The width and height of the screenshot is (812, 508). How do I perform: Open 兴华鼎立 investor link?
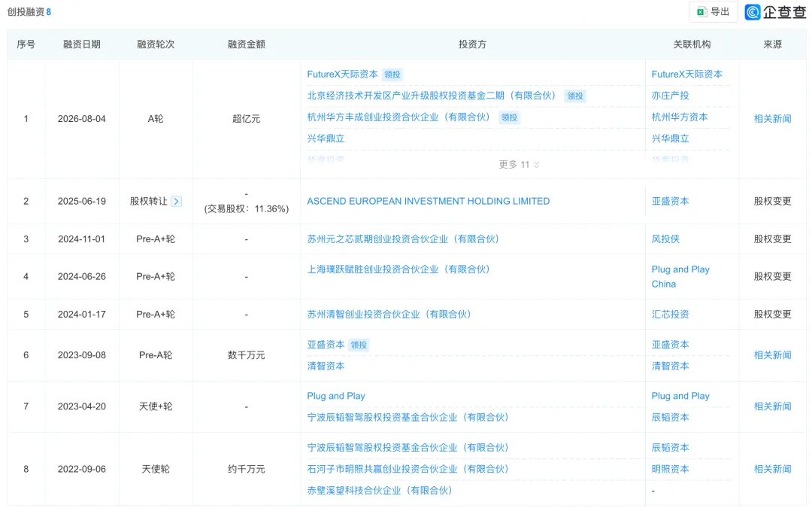pyautogui.click(x=326, y=138)
